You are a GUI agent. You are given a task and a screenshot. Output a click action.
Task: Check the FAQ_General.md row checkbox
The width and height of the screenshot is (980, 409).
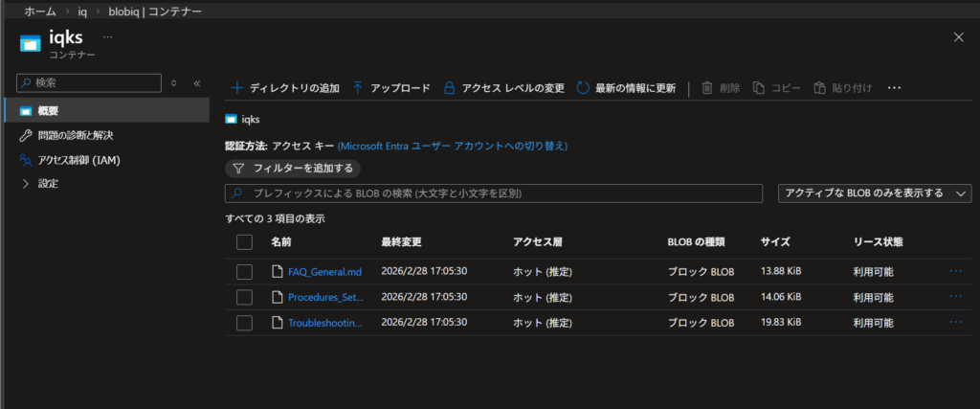pos(244,272)
